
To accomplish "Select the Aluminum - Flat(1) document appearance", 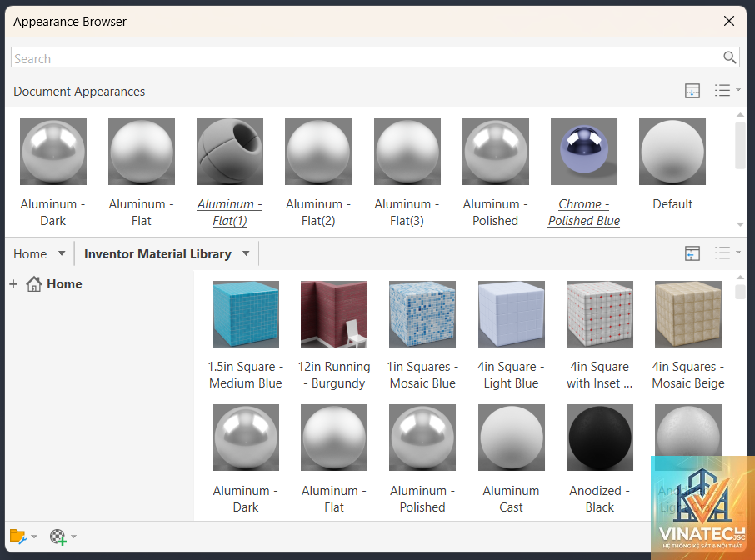I will [x=230, y=172].
